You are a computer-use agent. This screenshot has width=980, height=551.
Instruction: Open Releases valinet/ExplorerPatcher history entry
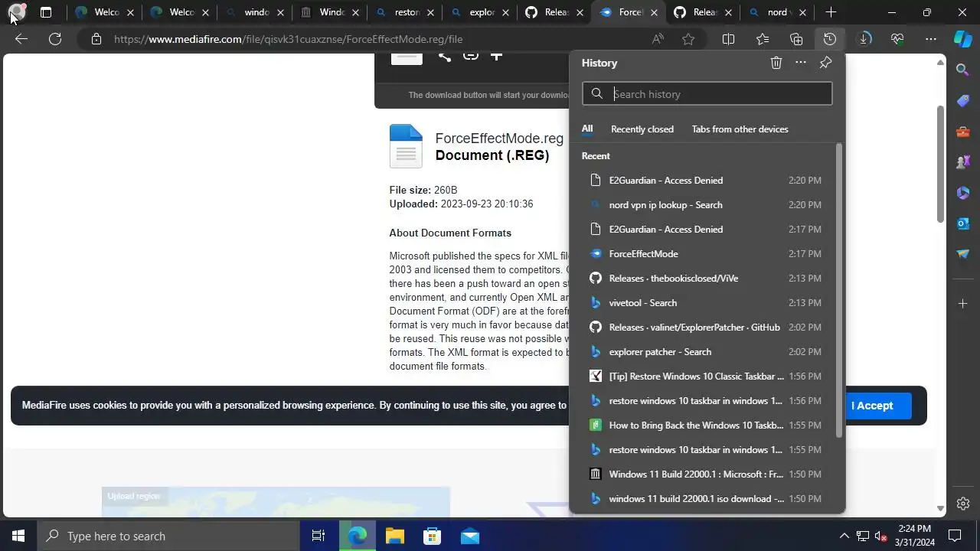tap(704, 328)
